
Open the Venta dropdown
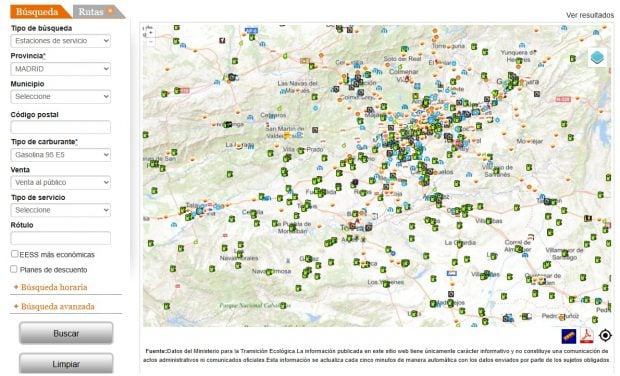pos(60,182)
